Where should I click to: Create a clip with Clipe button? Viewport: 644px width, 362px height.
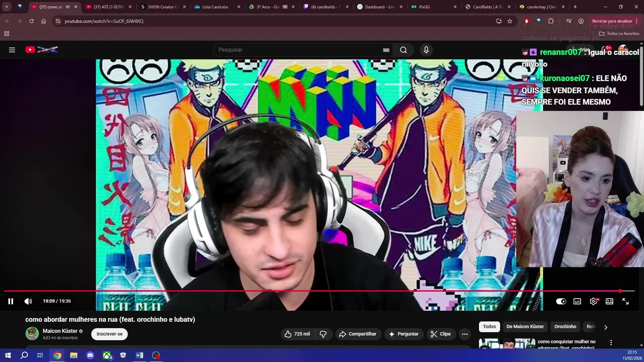point(441,334)
